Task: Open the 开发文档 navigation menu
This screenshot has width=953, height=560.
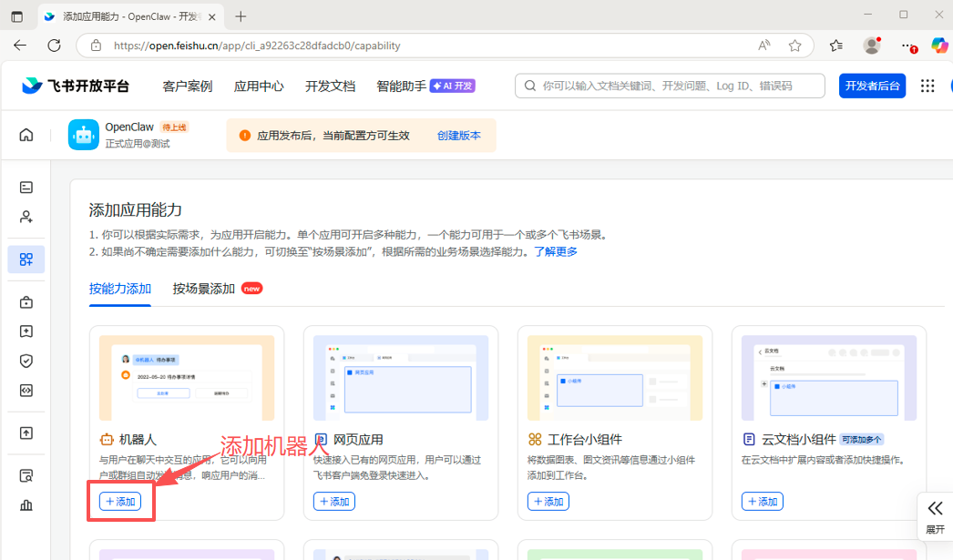Action: click(x=329, y=85)
